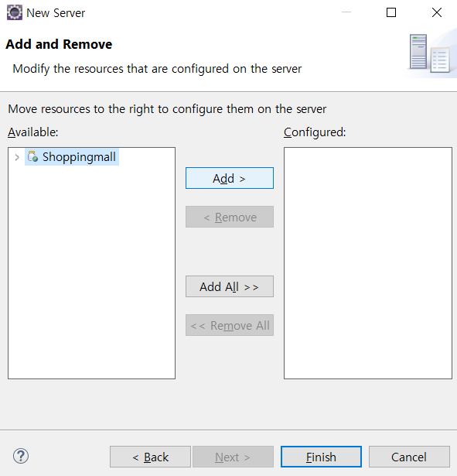Image resolution: width=457 pixels, height=476 pixels.
Task: Go to previous page with Back
Action: coord(151,457)
